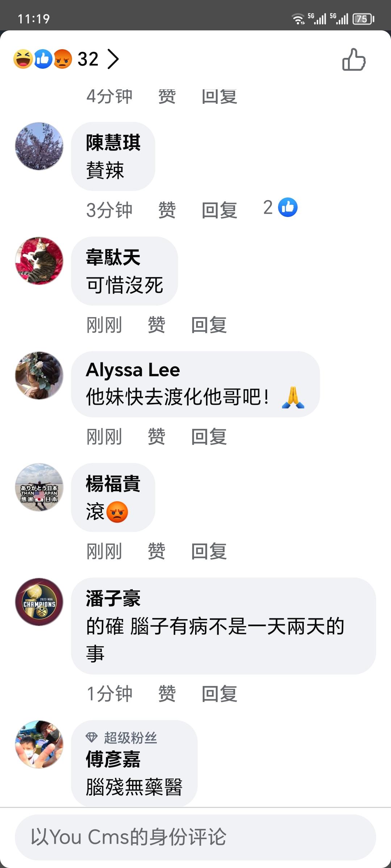Viewport: 391px width, 868px height.
Task: Focus the 以You Cms的身份评论 comment field
Action: click(195, 837)
